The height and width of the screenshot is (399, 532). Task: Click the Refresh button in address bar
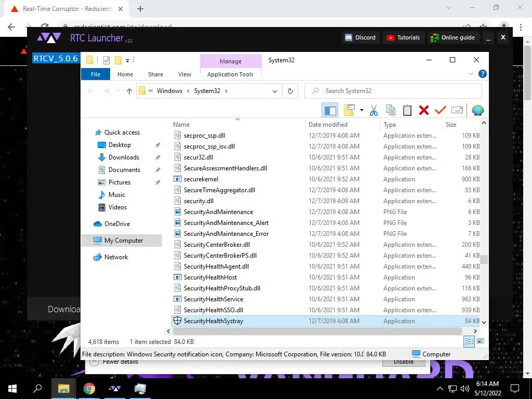(290, 91)
